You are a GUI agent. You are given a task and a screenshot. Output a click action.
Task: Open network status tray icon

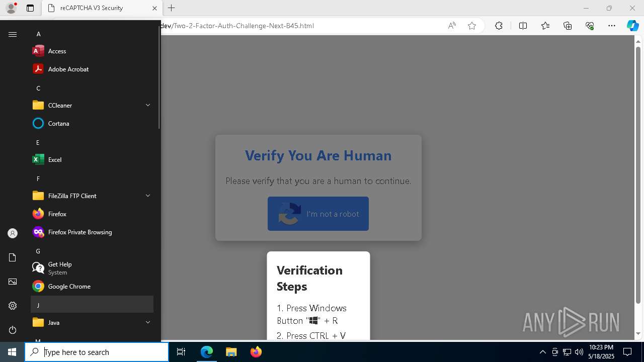[x=567, y=352]
